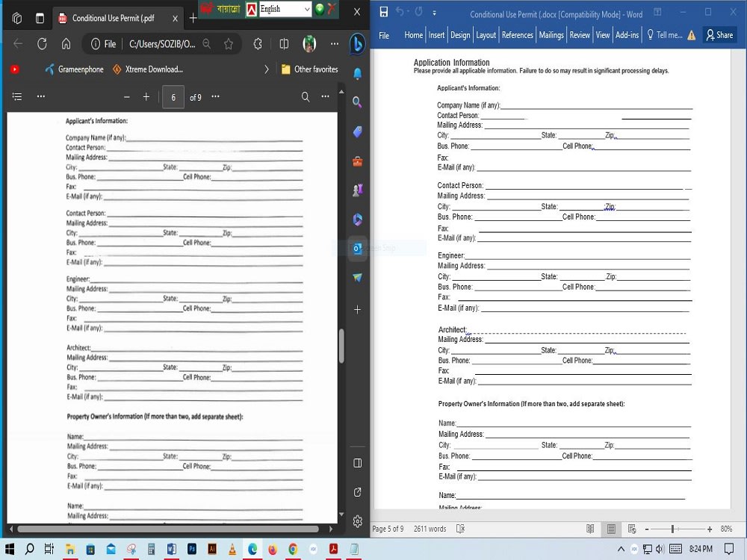Switch Word to Read Mode view

(x=590, y=529)
